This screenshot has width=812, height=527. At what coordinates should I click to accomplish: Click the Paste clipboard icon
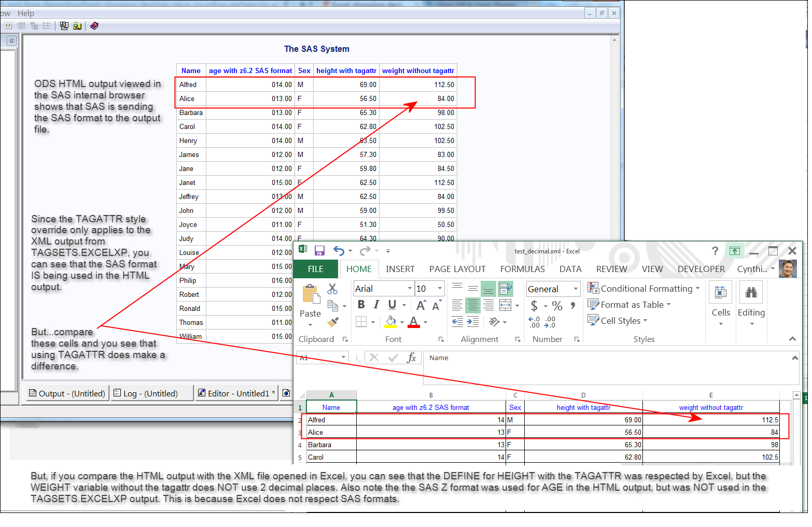[x=311, y=293]
